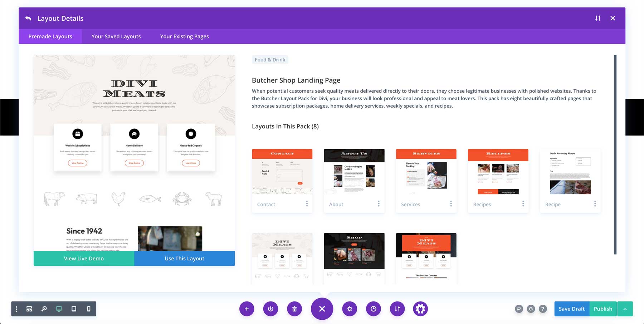Expand the chevron next to Publish
This screenshot has width=644, height=324.
pos(625,309)
